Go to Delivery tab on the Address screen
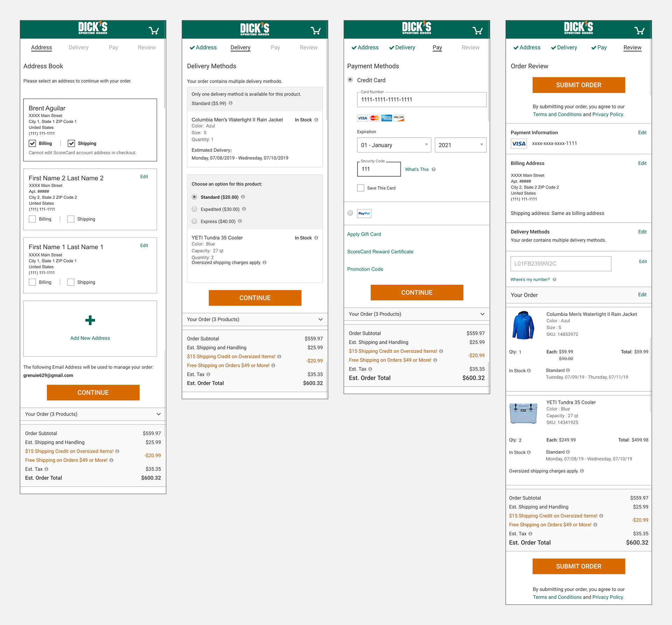Screen dimensions: 672x625 coord(78,47)
